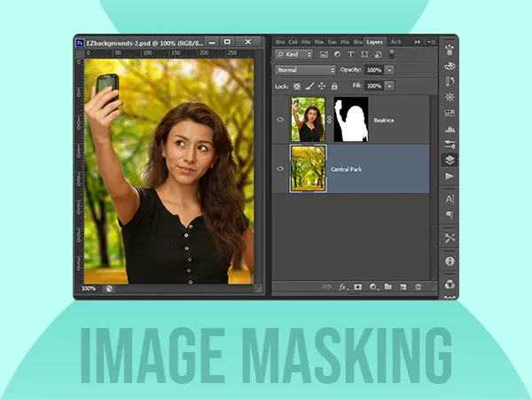532x399 pixels.
Task: Open the Layers panel flyout menu
Action: (x=431, y=42)
